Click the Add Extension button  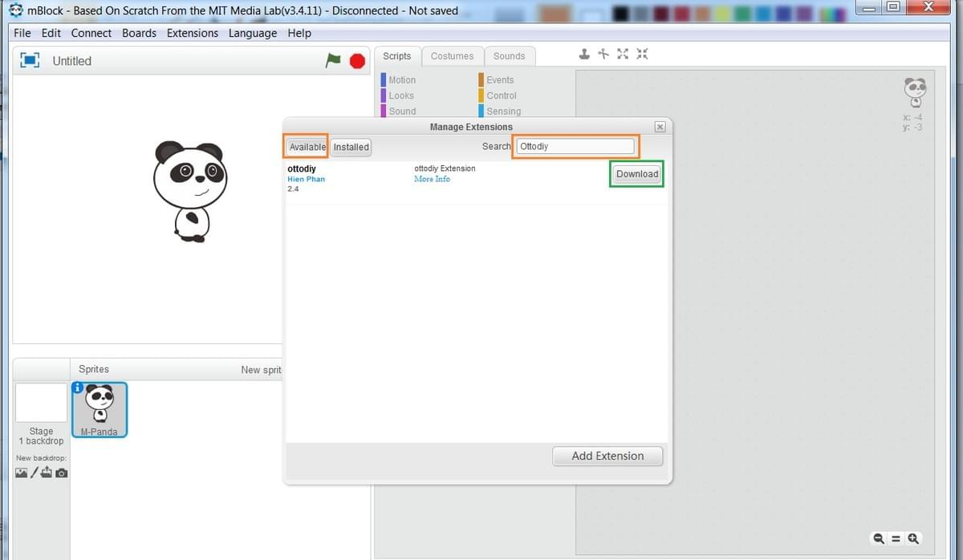[607, 456]
